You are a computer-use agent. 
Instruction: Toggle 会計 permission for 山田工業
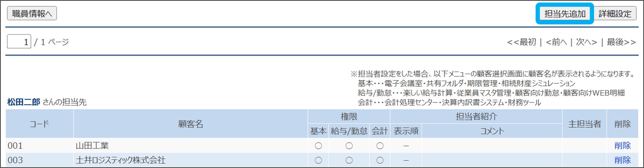point(380,146)
